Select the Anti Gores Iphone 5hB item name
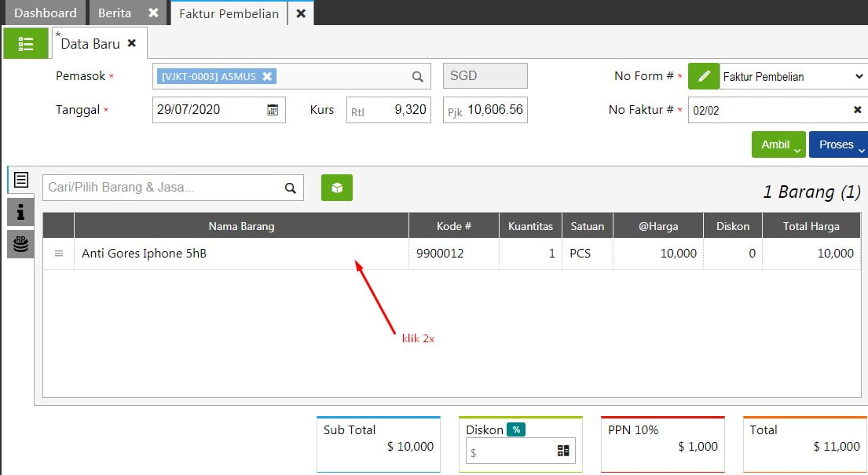The height and width of the screenshot is (475, 868). [144, 254]
